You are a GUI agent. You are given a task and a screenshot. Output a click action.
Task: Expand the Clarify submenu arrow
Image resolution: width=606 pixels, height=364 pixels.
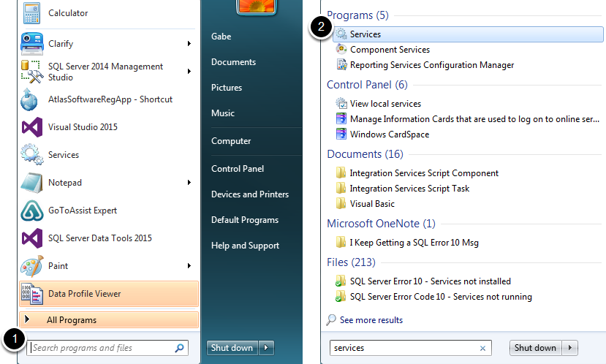(189, 44)
